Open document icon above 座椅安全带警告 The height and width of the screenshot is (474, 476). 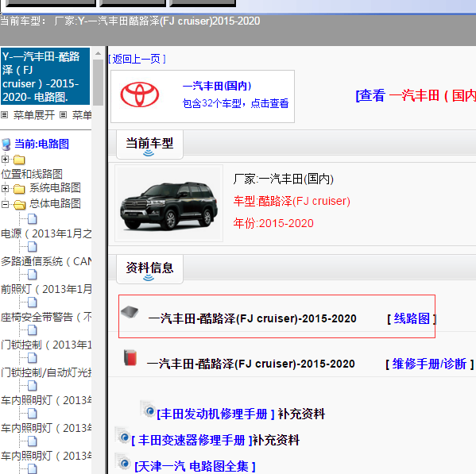(x=32, y=303)
